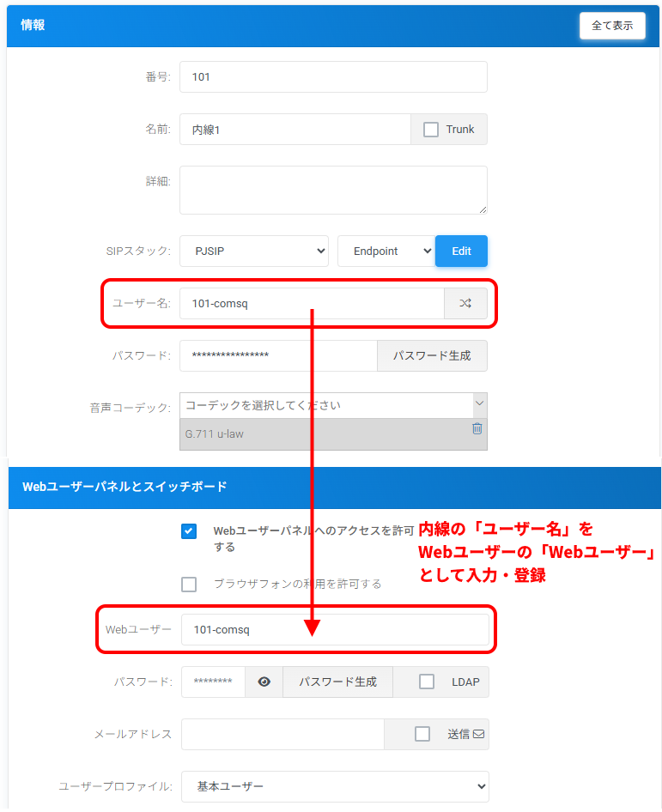The width and height of the screenshot is (662, 812).
Task: Open the ユーザープロファイル dropdown
Action: 335,786
